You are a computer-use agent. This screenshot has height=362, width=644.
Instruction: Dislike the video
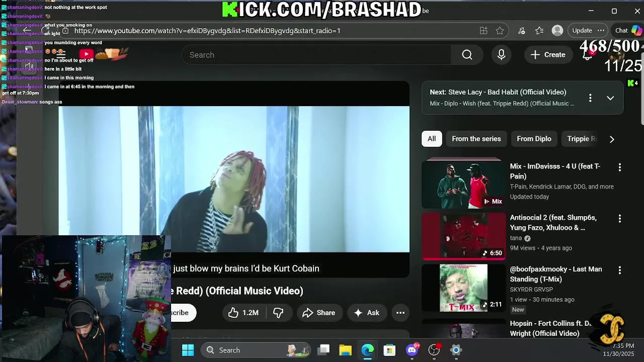coord(278,313)
